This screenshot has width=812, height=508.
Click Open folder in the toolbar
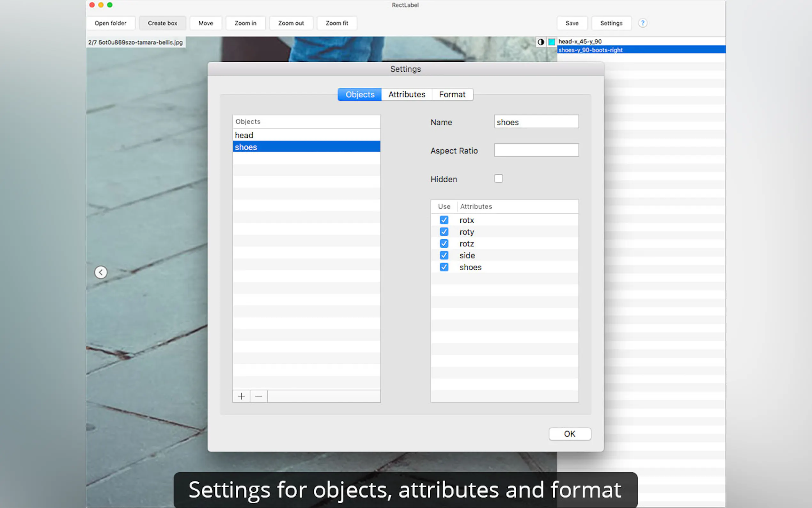pos(110,23)
